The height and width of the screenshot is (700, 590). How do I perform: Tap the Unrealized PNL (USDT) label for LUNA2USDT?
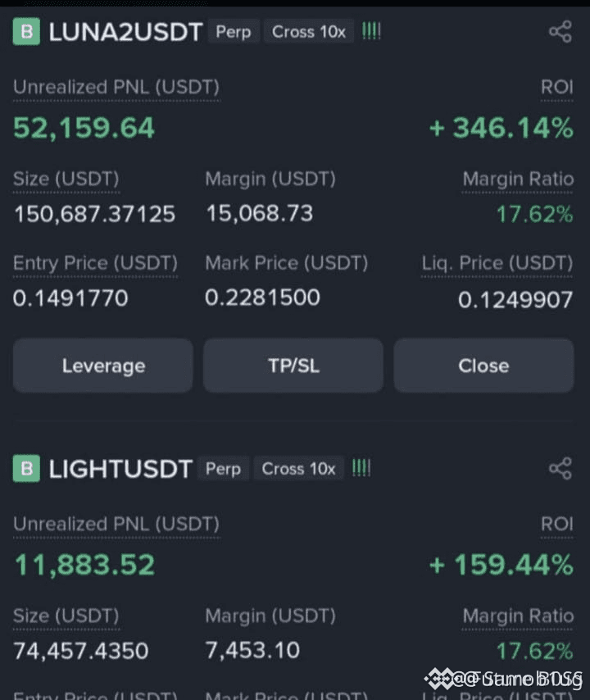116,87
